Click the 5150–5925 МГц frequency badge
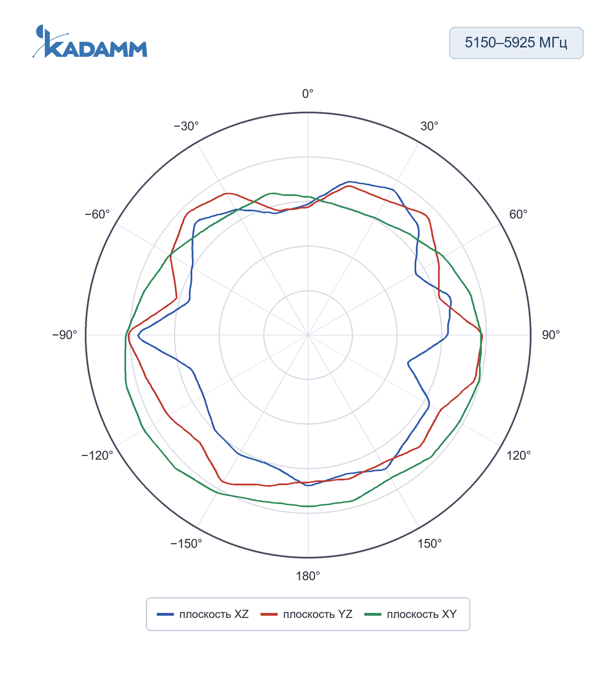Viewport: 616px width, 676px height. coord(516,43)
